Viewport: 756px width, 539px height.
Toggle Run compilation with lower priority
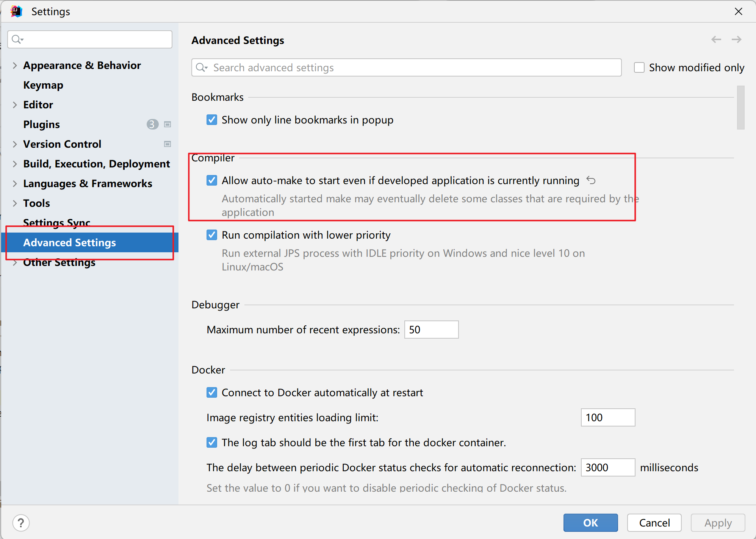point(212,235)
